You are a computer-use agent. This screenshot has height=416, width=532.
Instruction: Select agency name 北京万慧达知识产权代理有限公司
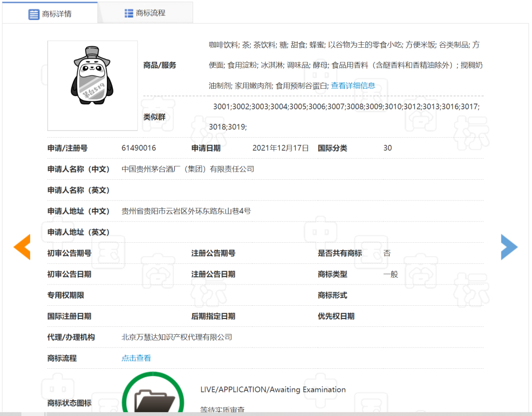coord(177,337)
